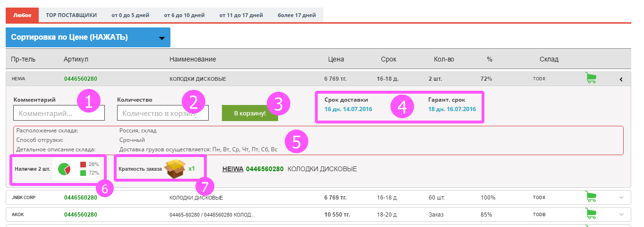
Task: Open HEIWA row article 0446560280 link
Action: tap(80, 79)
